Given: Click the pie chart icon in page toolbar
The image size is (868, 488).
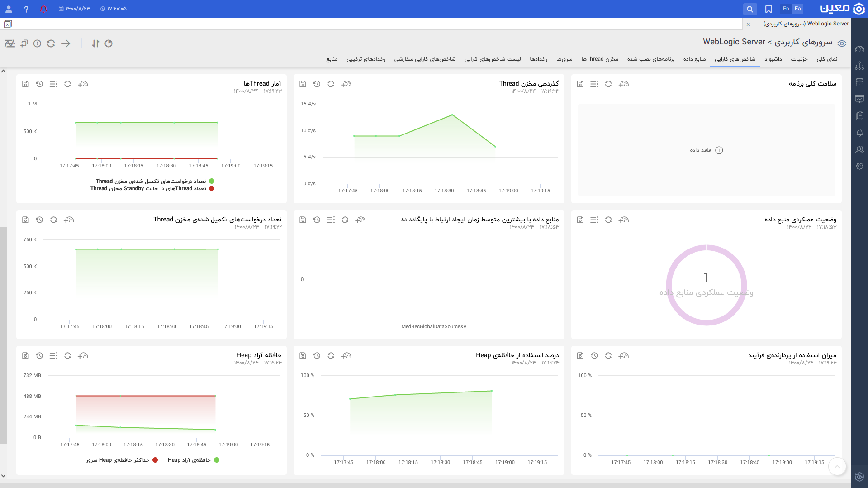Looking at the screenshot, I should tap(109, 43).
